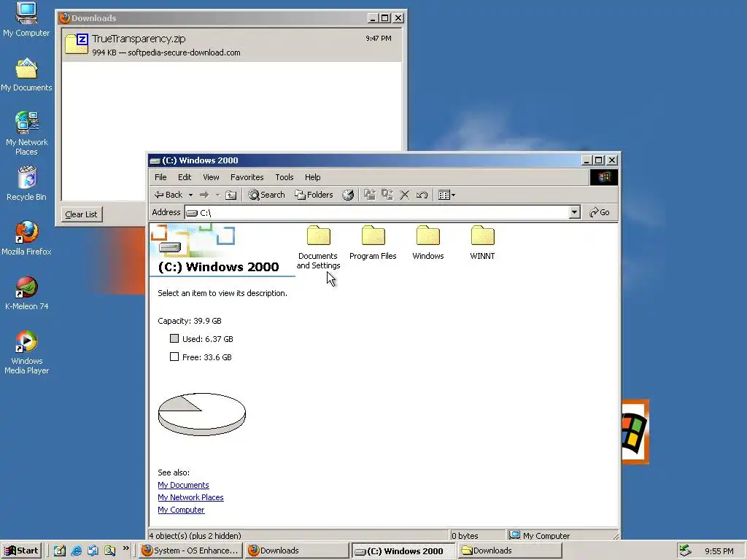Click the Windows logo throbber in Explorer
The image size is (747, 560).
[604, 177]
